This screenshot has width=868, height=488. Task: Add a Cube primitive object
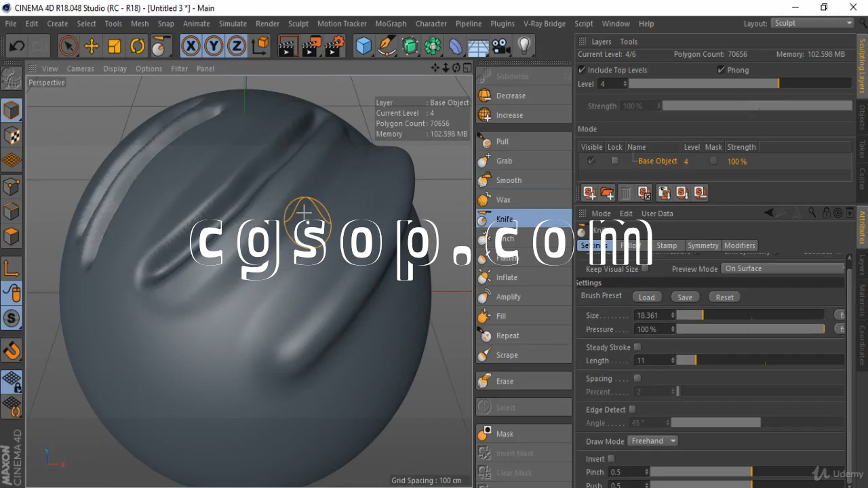364,46
